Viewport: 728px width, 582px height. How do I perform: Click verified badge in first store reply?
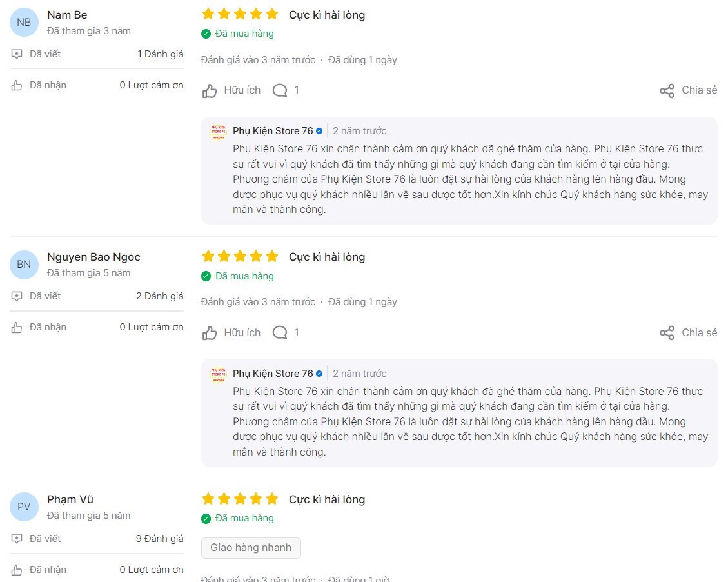pyautogui.click(x=319, y=131)
